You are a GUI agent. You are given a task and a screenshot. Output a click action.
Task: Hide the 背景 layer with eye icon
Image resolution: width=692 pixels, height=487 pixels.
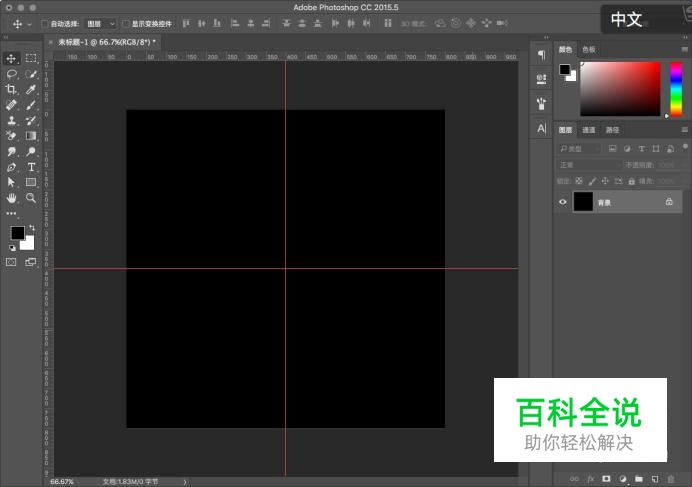pos(563,202)
